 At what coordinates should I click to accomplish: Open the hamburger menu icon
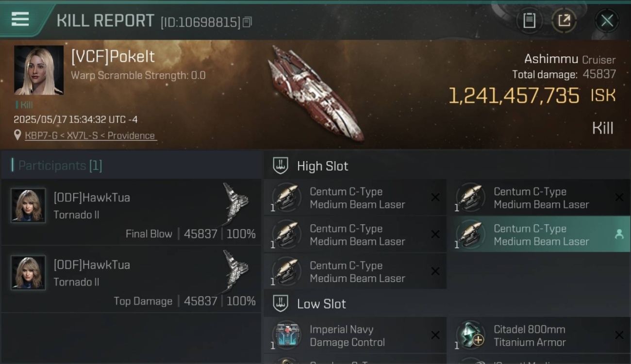tap(20, 19)
